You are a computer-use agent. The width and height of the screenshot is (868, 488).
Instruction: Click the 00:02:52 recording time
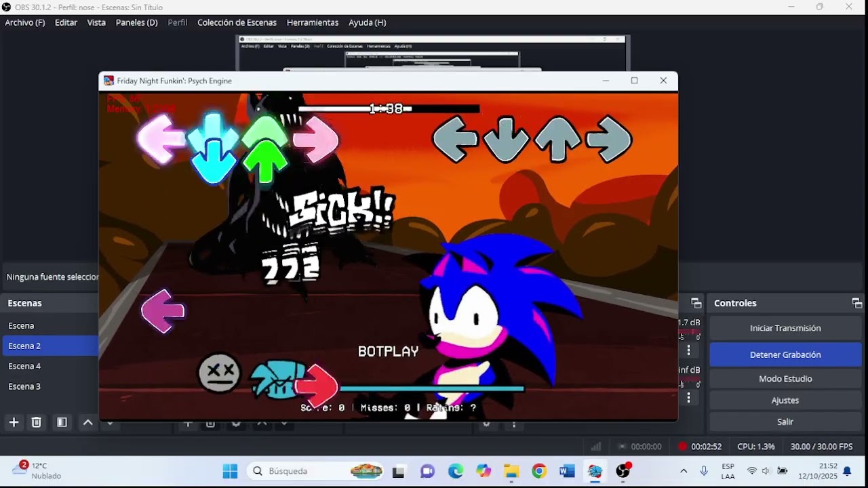click(706, 447)
